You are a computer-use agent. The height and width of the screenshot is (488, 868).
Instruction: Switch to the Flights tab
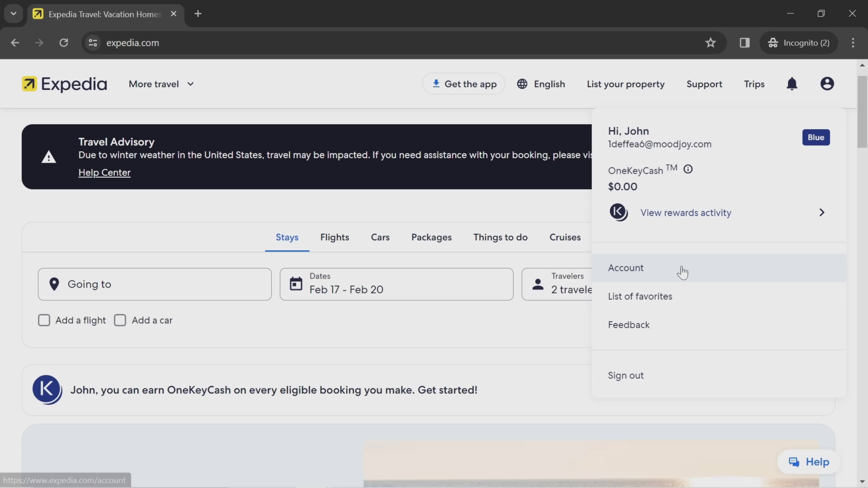(x=335, y=237)
